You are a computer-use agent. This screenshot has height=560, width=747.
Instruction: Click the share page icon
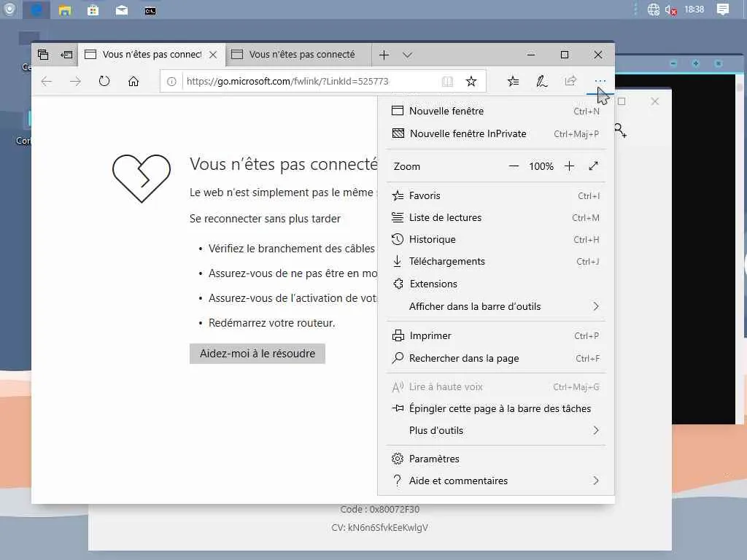click(570, 81)
